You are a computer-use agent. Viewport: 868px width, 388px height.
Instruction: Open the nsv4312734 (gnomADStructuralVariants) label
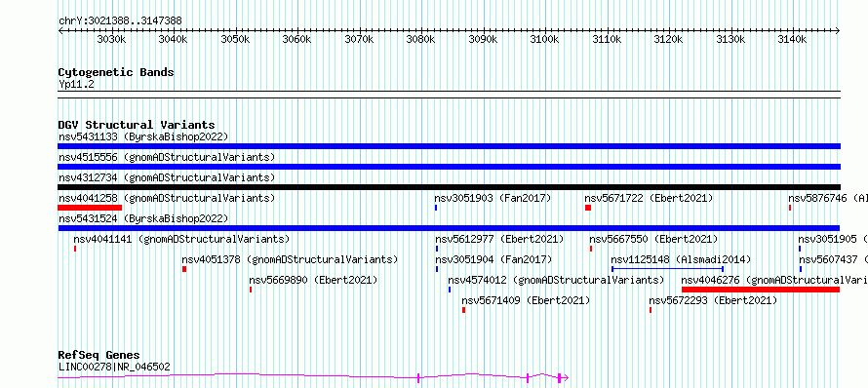pos(167,177)
